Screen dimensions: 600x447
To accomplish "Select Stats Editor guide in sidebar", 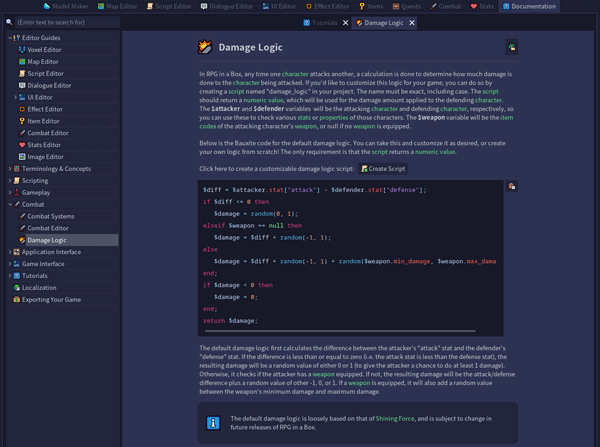I will click(43, 145).
